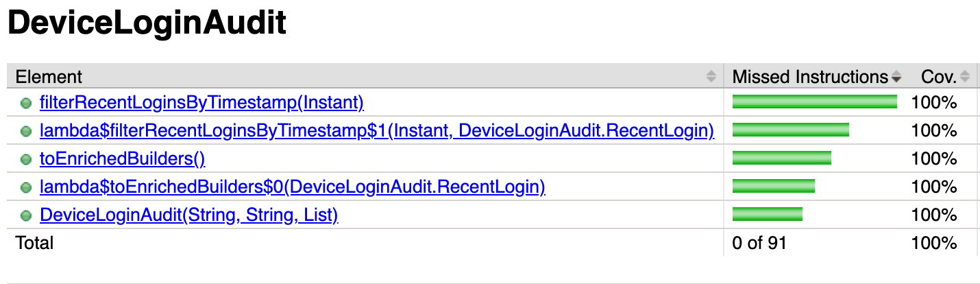Click coverage bar for toEnrichedBuilders() row
980x284 pixels.
(x=781, y=158)
